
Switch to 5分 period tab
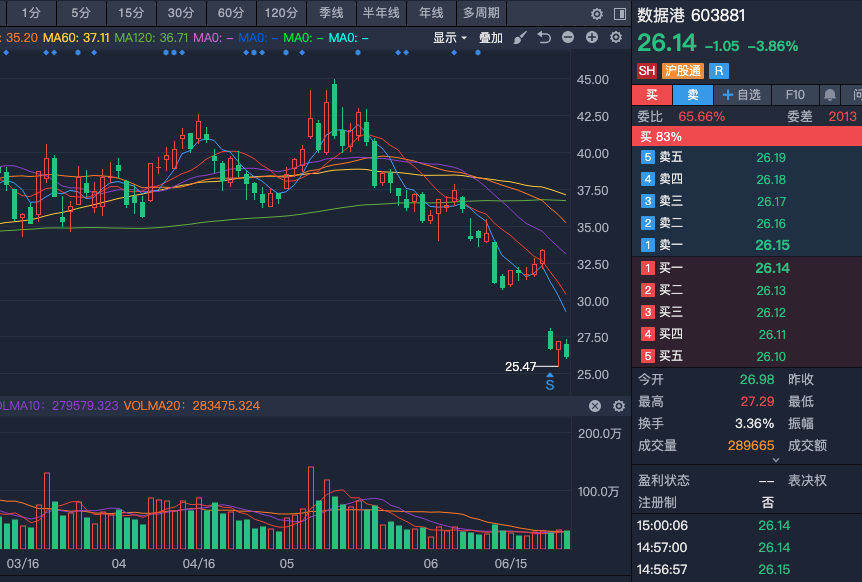[x=81, y=13]
